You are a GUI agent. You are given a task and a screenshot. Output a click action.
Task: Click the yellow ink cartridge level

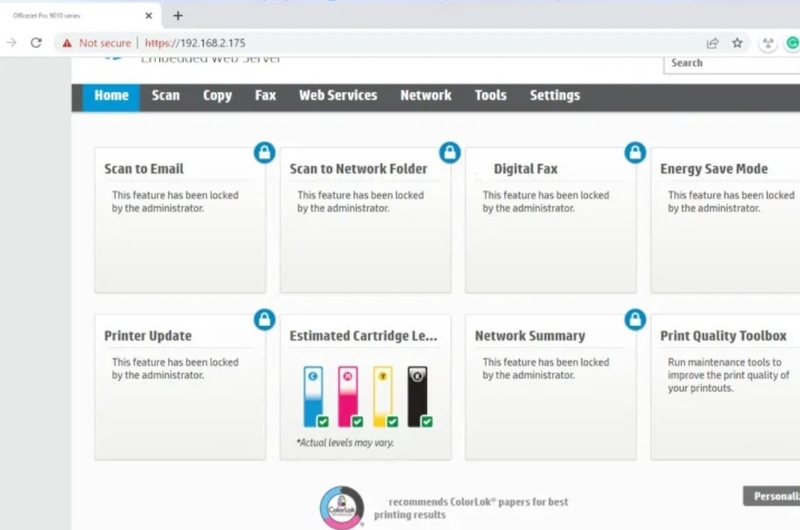coord(383,396)
